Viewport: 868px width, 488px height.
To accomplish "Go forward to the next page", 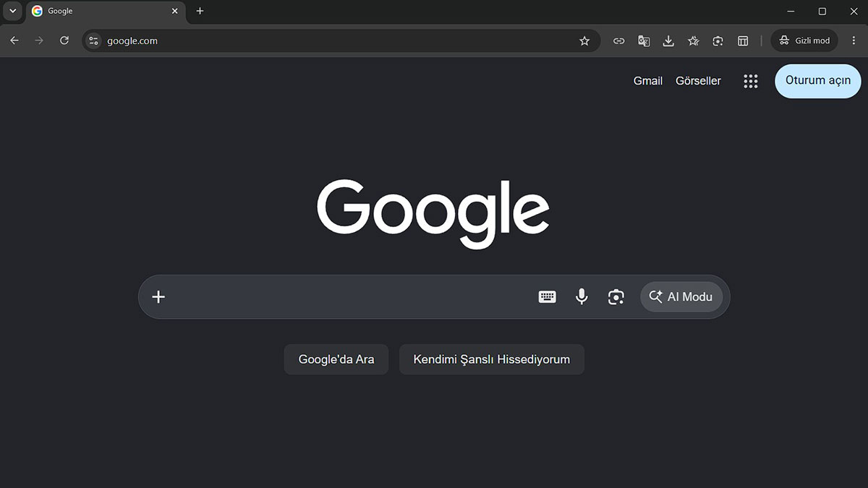I will tap(39, 40).
